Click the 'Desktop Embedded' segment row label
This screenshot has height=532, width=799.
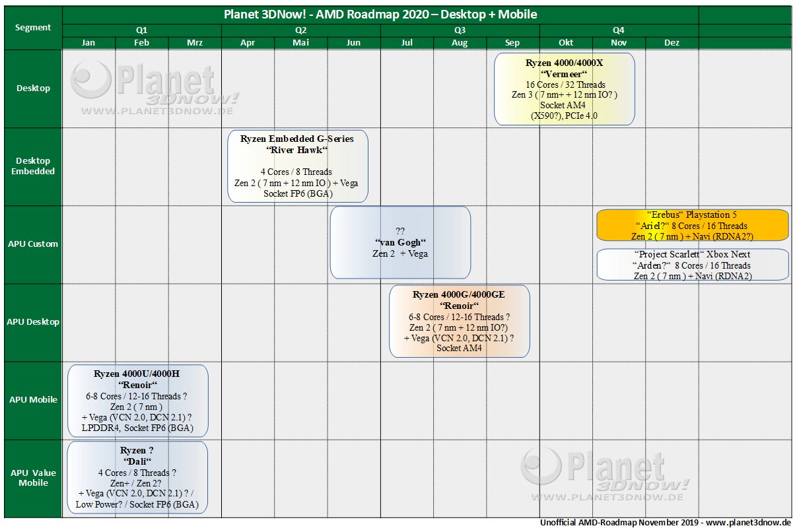[33, 166]
